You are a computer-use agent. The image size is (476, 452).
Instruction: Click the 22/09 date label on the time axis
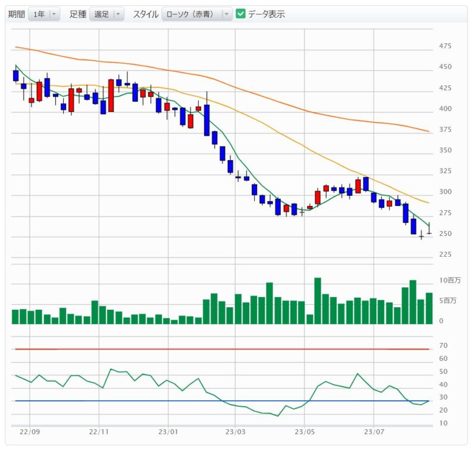point(30,432)
